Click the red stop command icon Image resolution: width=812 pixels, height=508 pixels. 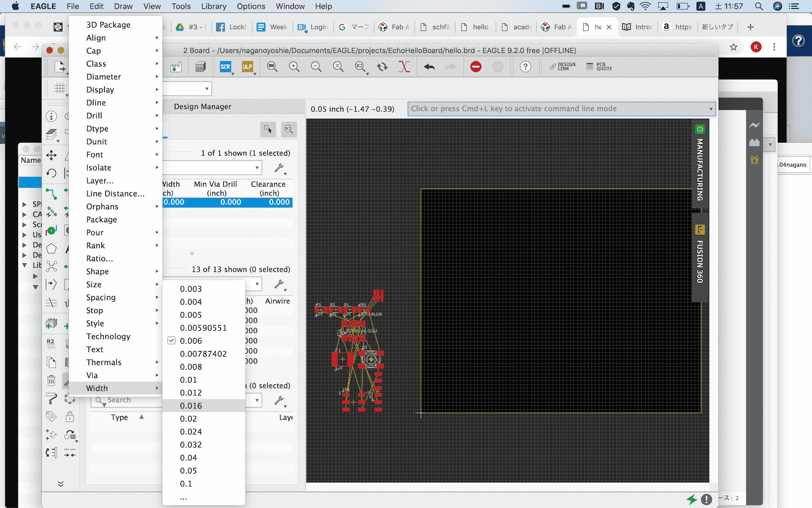click(x=476, y=67)
